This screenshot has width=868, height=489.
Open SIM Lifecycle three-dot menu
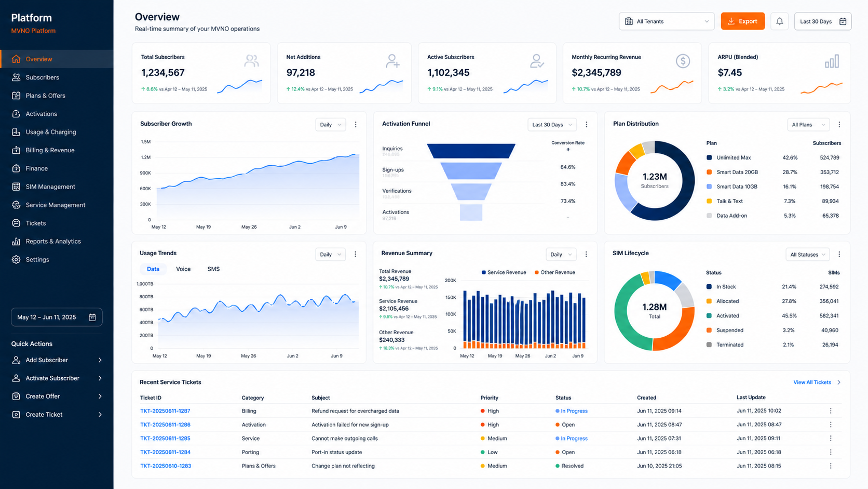(x=839, y=255)
